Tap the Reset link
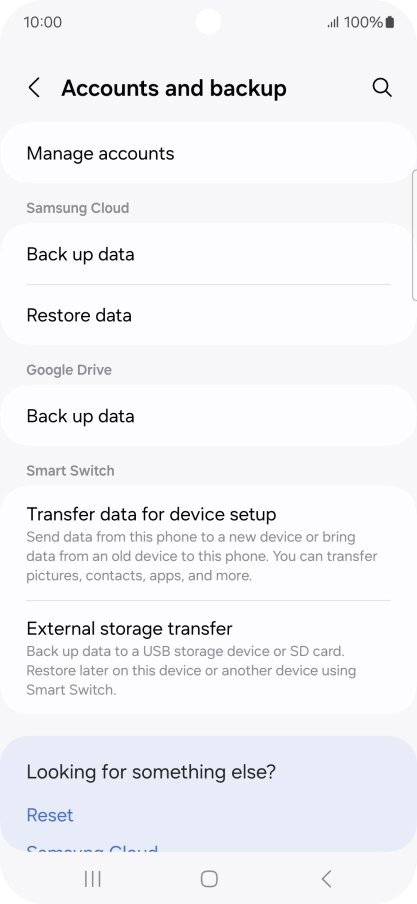The height and width of the screenshot is (904, 417). 50,815
